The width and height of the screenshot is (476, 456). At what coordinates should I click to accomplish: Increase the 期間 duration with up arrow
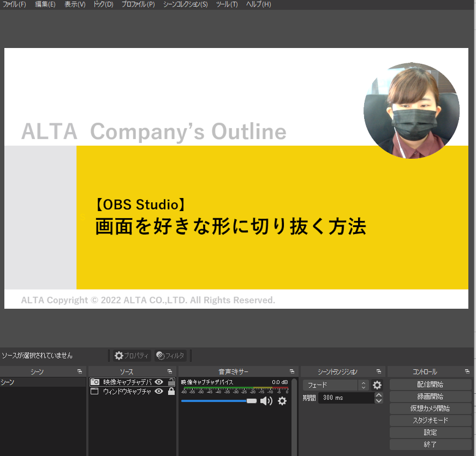[379, 395]
